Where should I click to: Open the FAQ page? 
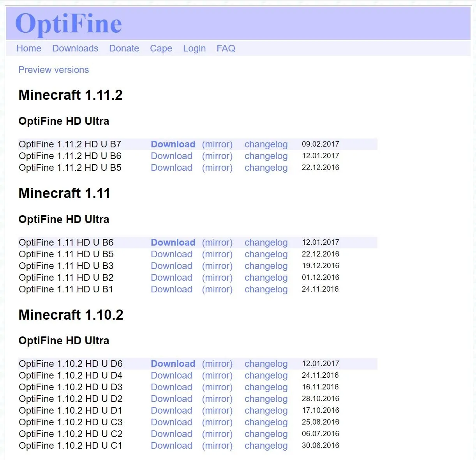coord(226,48)
